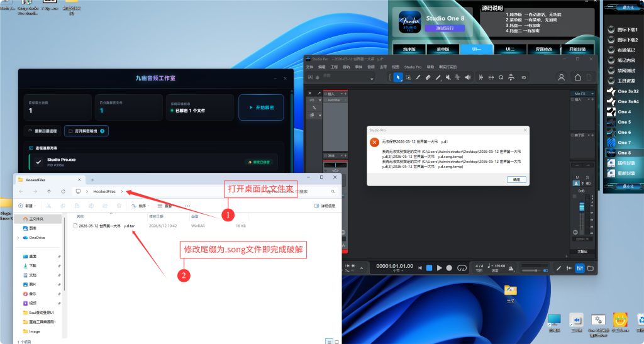The width and height of the screenshot is (644, 344).
Task: Open the user account icon in Studio Pro
Action: 561,77
